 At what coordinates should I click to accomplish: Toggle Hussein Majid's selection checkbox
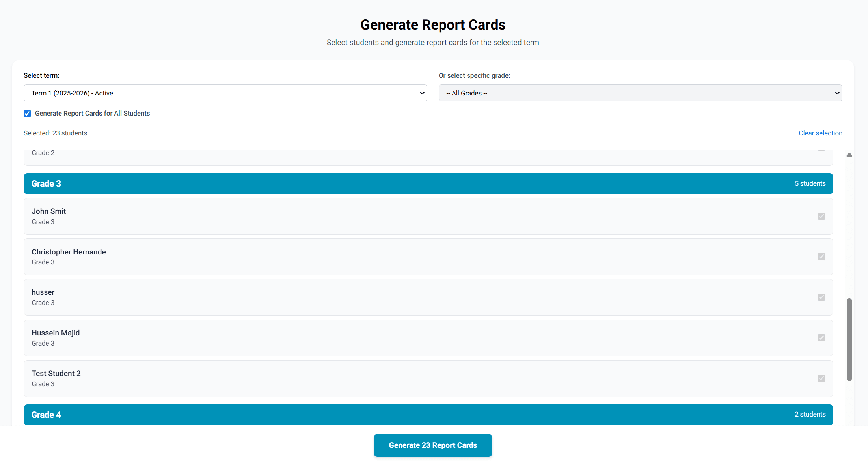pos(821,338)
